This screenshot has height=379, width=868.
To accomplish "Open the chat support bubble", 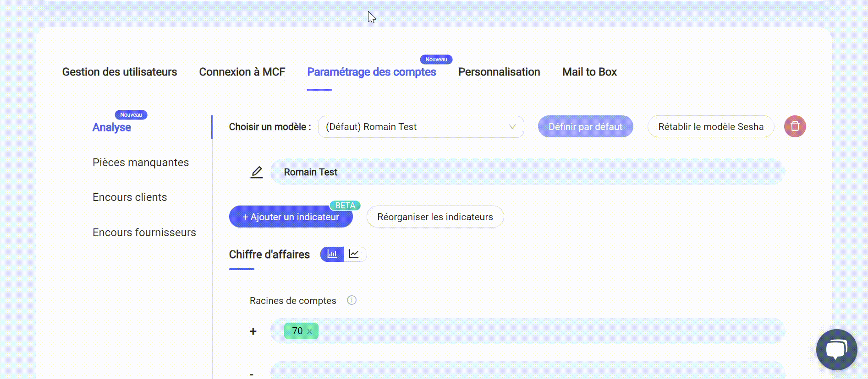I will pyautogui.click(x=836, y=350).
